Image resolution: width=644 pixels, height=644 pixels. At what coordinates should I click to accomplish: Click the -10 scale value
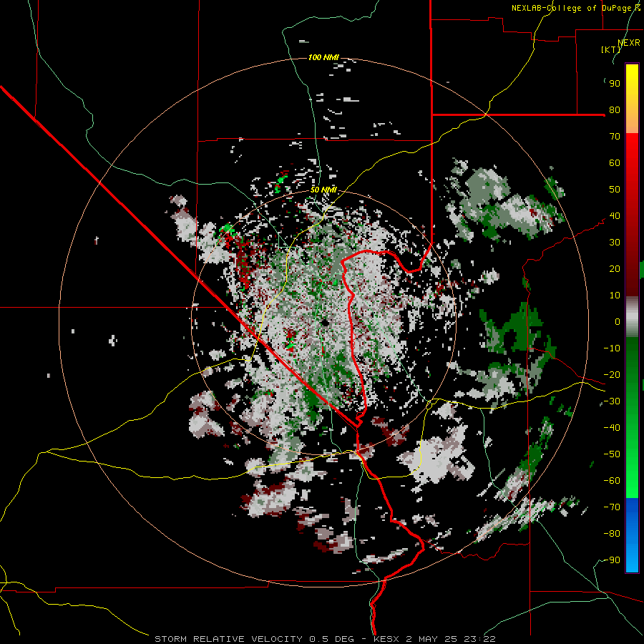[612, 348]
